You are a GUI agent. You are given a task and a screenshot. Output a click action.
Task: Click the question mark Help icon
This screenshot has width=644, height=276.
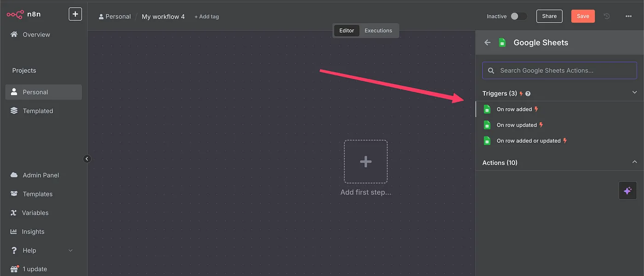14,250
